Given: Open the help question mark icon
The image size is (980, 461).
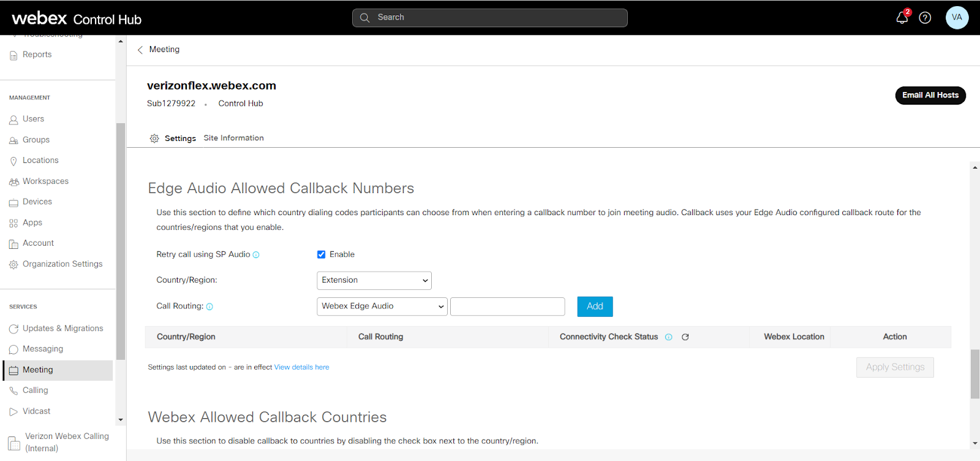Looking at the screenshot, I should point(925,18).
